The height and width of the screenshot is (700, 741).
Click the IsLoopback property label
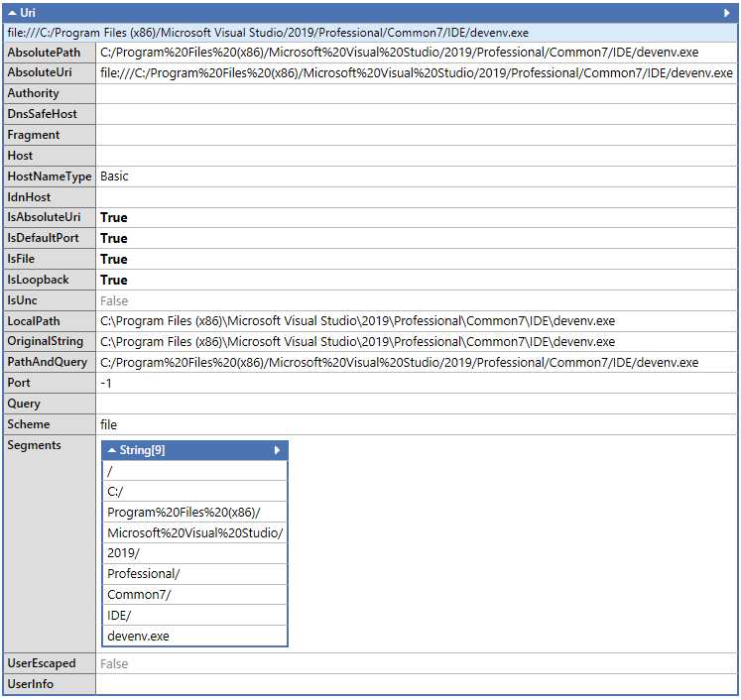(38, 280)
